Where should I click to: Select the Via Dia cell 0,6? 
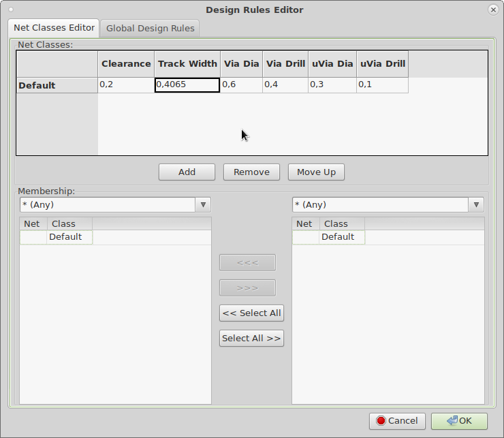(x=241, y=85)
